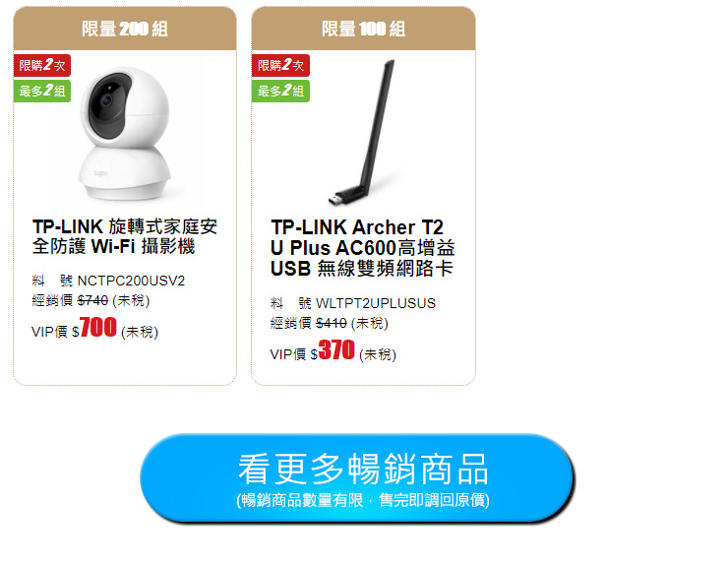
Task: Click the green 最多2組 badge on camera card
Action: (x=42, y=91)
